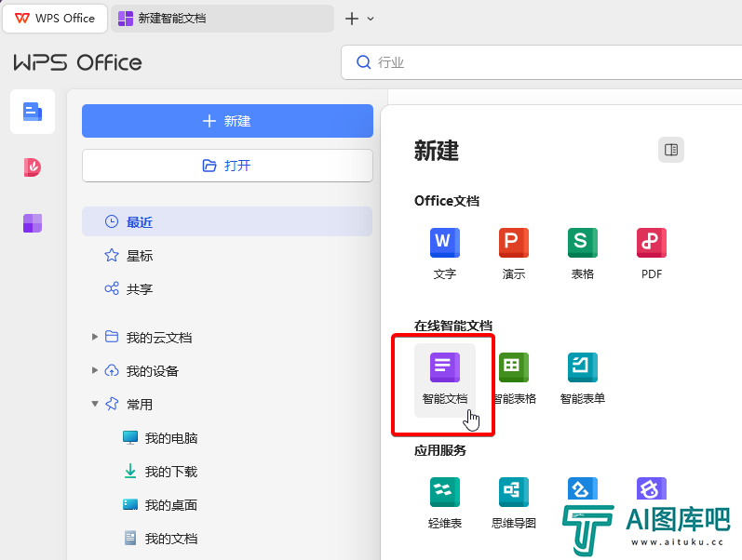Click the 演示 label under the P icon
The image size is (742, 560).
point(514,274)
